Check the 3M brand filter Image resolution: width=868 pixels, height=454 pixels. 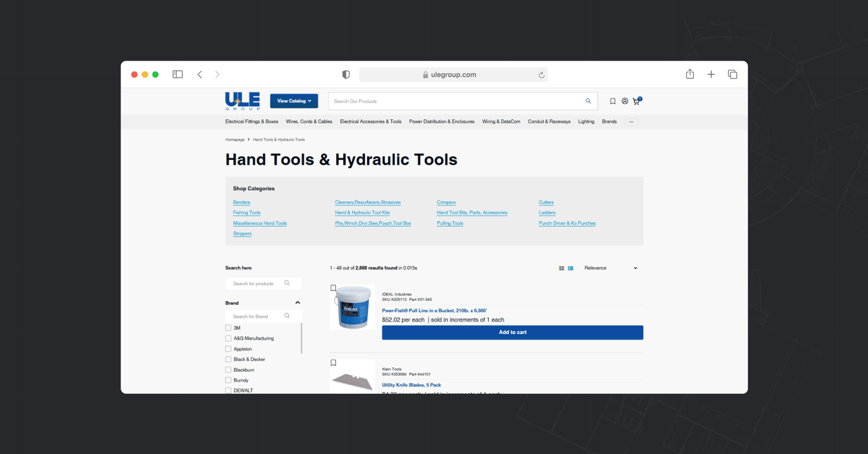tap(228, 328)
